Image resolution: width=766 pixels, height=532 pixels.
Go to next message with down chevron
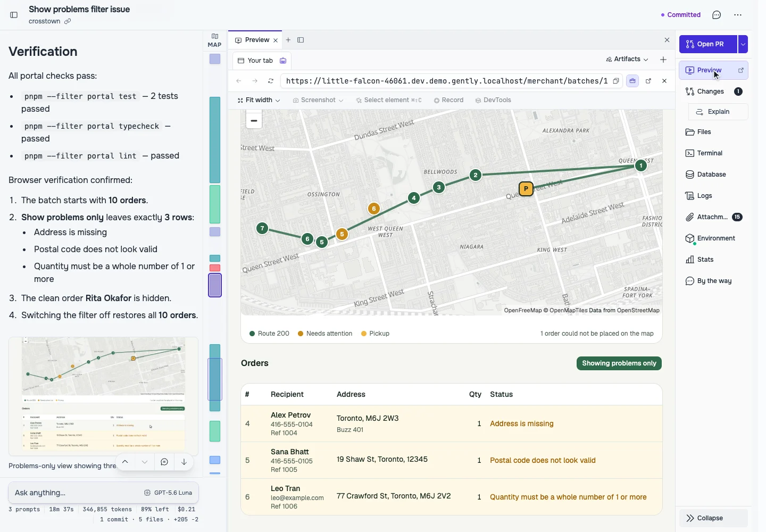click(145, 462)
